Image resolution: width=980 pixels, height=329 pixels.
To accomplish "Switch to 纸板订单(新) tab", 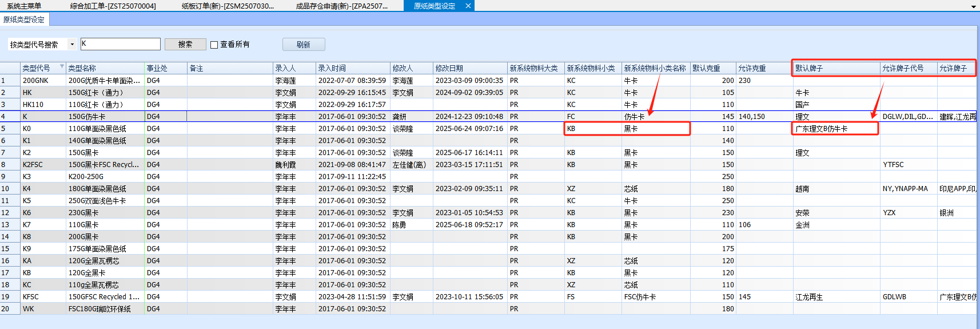I will 228,6.
